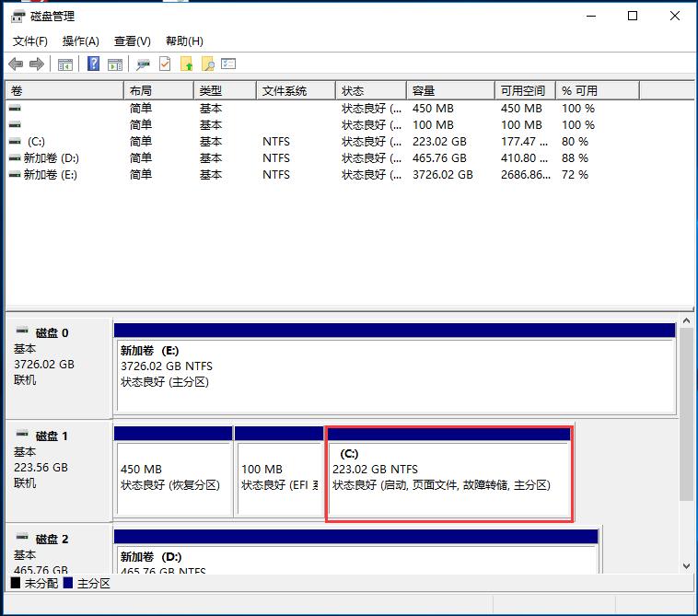
Task: Open the 帮助(H) menu
Action: point(184,41)
